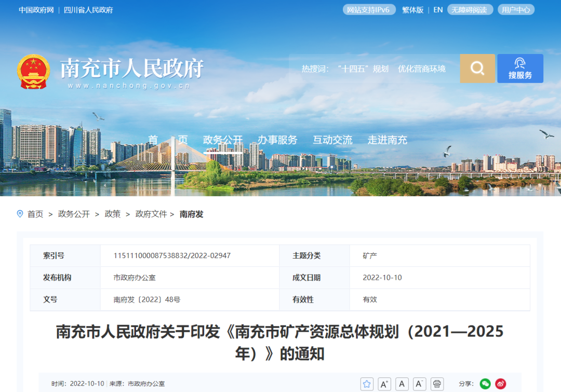Image resolution: width=561 pixels, height=392 pixels.
Task: Click the Nanchong government national emblem logo
Action: click(34, 71)
